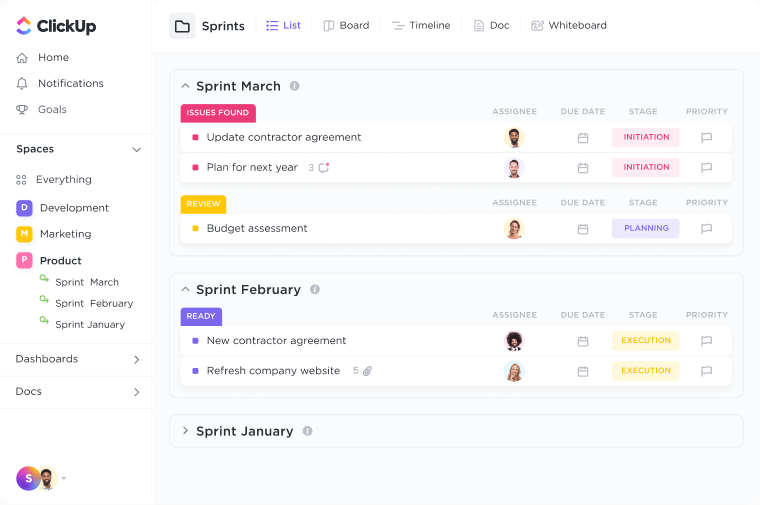
Task: Open Update contractor agreement task
Action: 284,138
